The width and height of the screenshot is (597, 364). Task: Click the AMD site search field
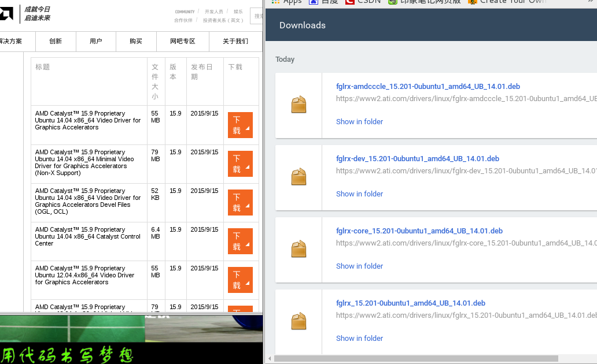[257, 16]
